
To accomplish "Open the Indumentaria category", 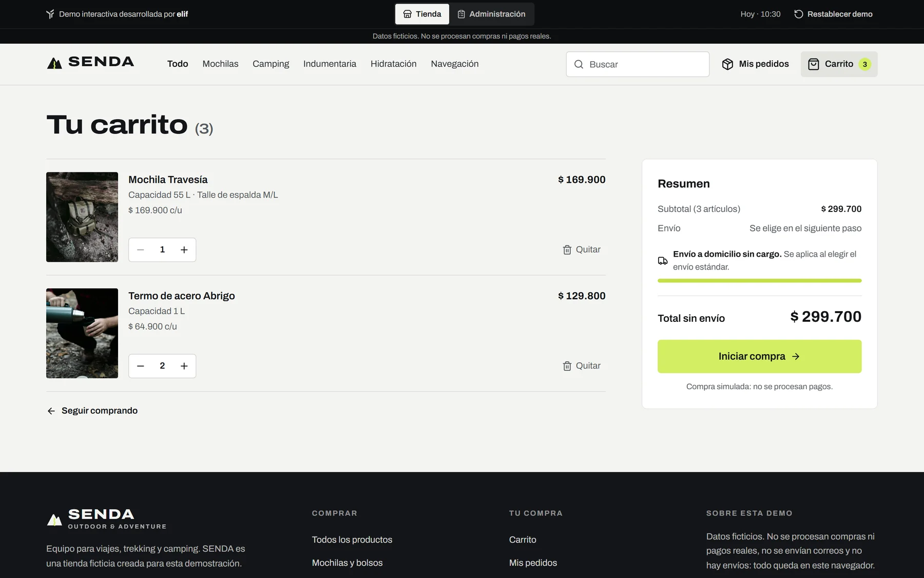I will (x=330, y=64).
